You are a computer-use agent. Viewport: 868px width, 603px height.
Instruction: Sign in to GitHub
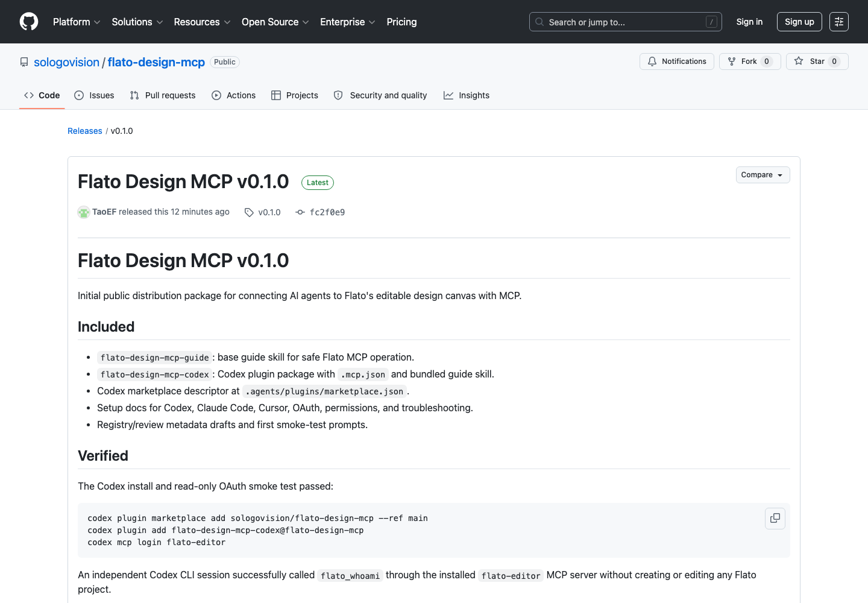pos(749,22)
